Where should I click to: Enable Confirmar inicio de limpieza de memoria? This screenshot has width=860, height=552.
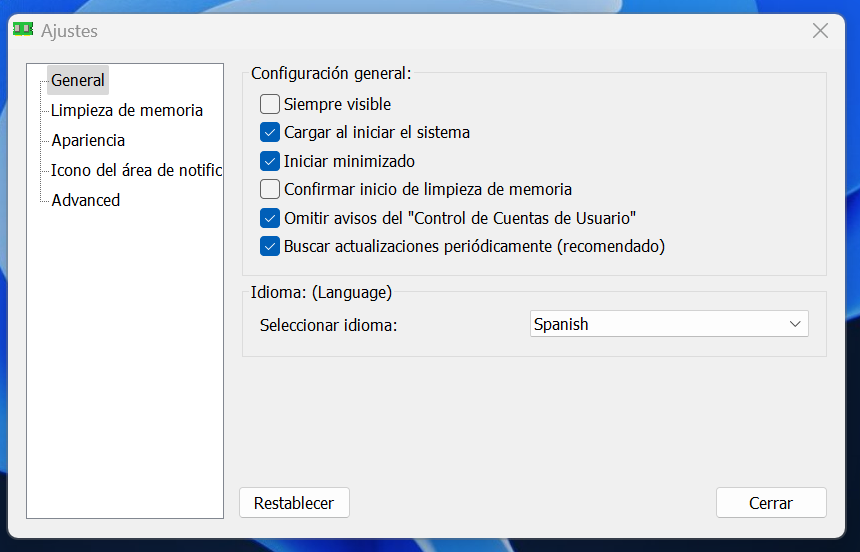coord(269,189)
